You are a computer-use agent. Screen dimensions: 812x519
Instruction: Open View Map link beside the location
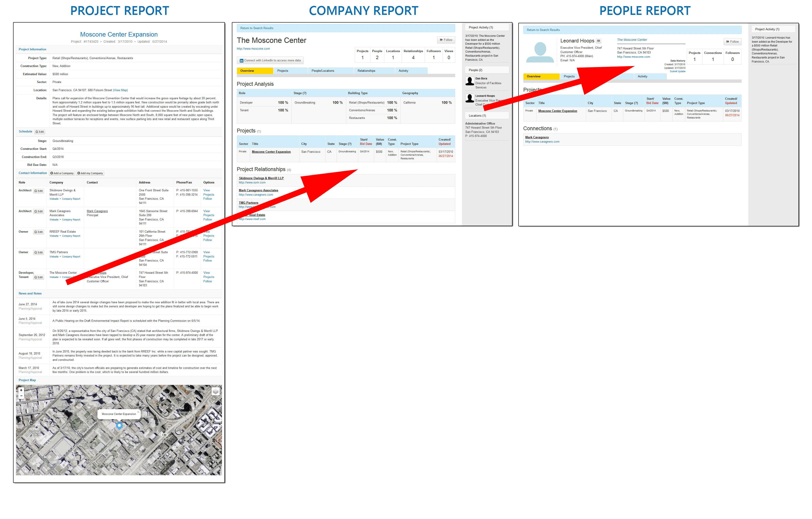click(120, 90)
